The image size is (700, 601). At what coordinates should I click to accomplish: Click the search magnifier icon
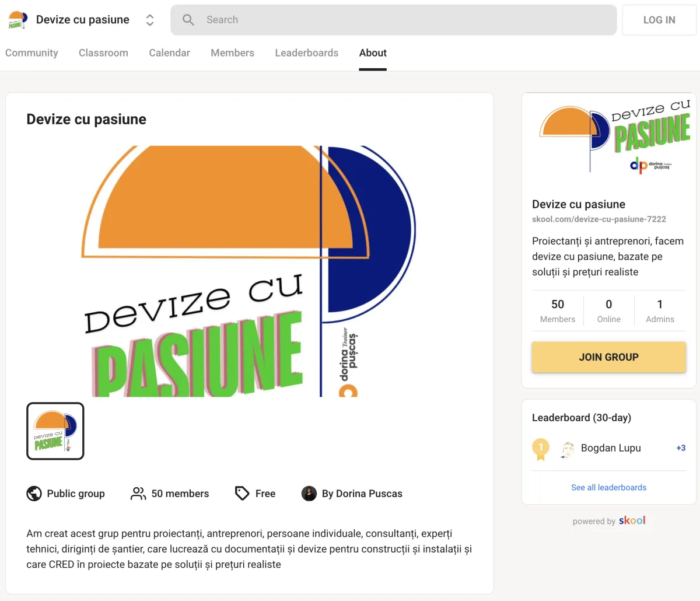pyautogui.click(x=188, y=20)
